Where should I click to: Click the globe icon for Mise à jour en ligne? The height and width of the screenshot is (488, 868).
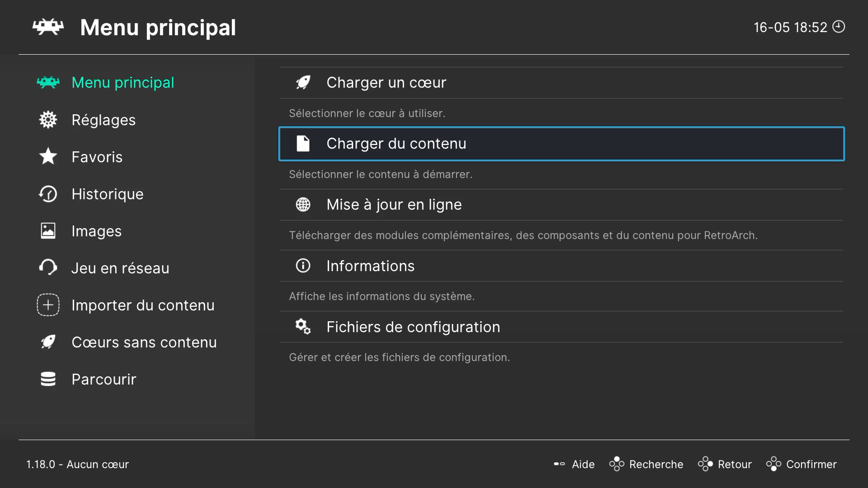tap(303, 205)
